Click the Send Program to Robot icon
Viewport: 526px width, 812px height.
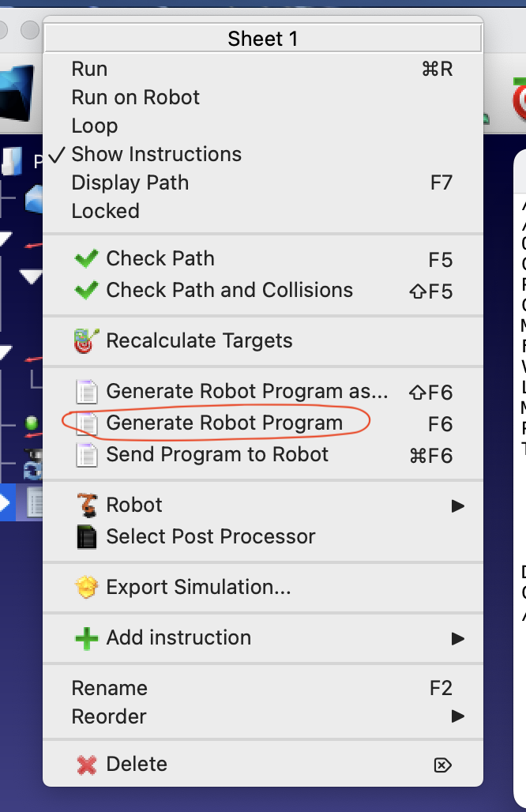86,455
